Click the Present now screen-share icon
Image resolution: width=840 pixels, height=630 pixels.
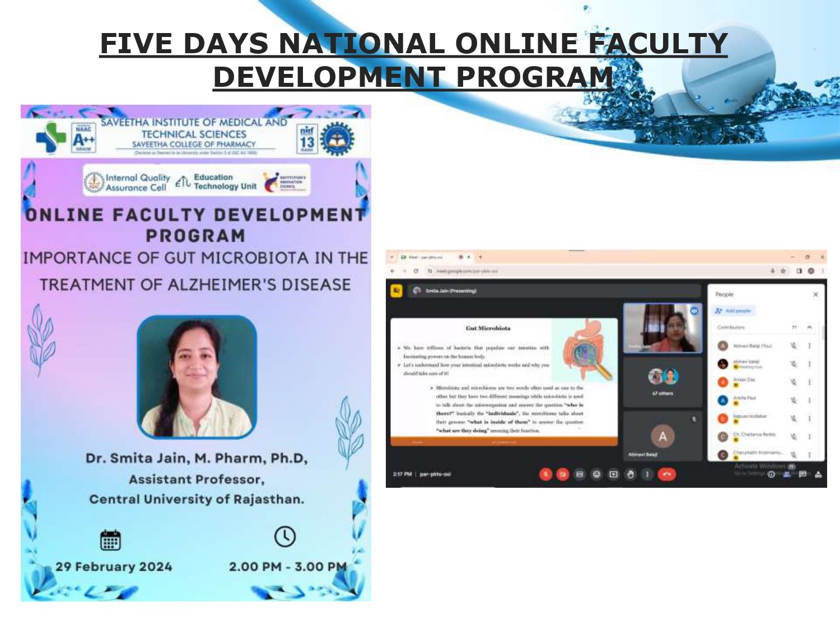click(613, 474)
